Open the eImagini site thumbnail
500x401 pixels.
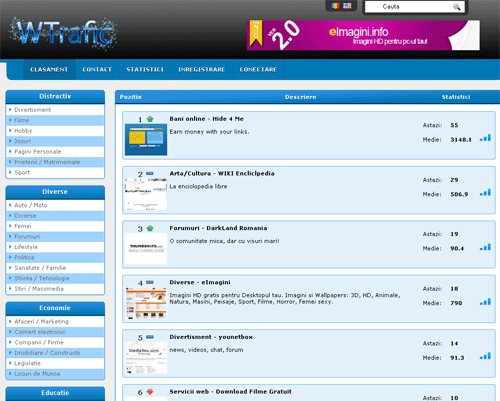click(x=146, y=303)
